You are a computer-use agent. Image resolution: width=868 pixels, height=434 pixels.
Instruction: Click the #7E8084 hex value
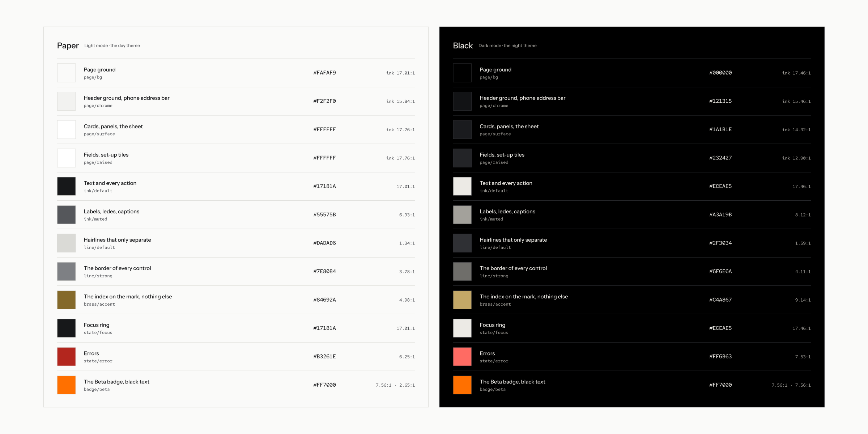(x=324, y=272)
